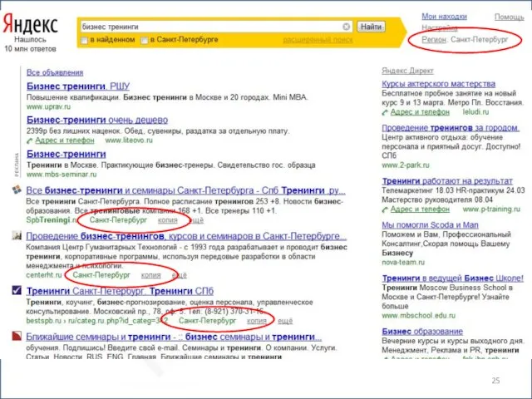
Task: Click checkmark favicon beside bestspb.ru result
Action: pos(16,290)
